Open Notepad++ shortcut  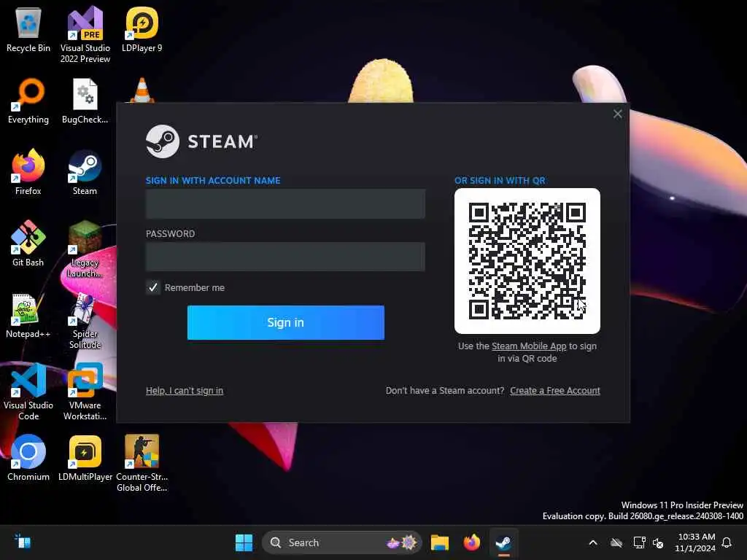pyautogui.click(x=28, y=315)
